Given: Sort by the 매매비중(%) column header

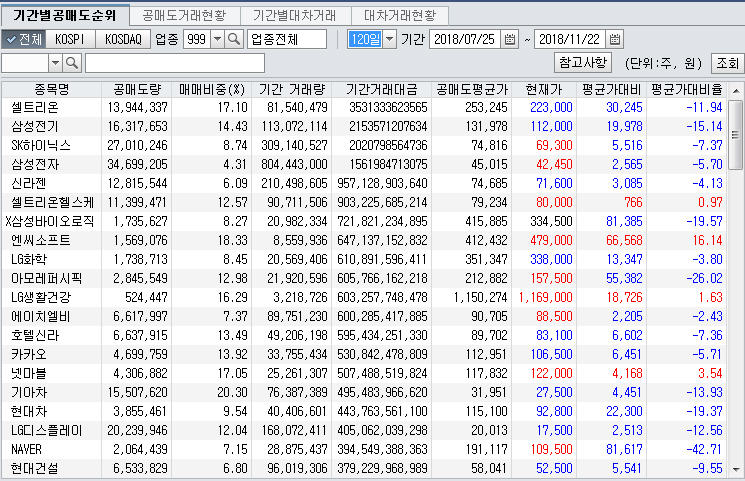Looking at the screenshot, I should (x=212, y=88).
